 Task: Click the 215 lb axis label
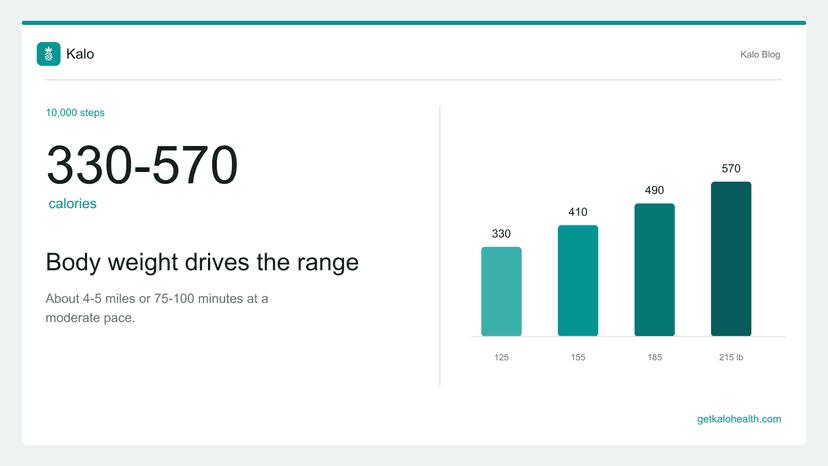click(731, 357)
